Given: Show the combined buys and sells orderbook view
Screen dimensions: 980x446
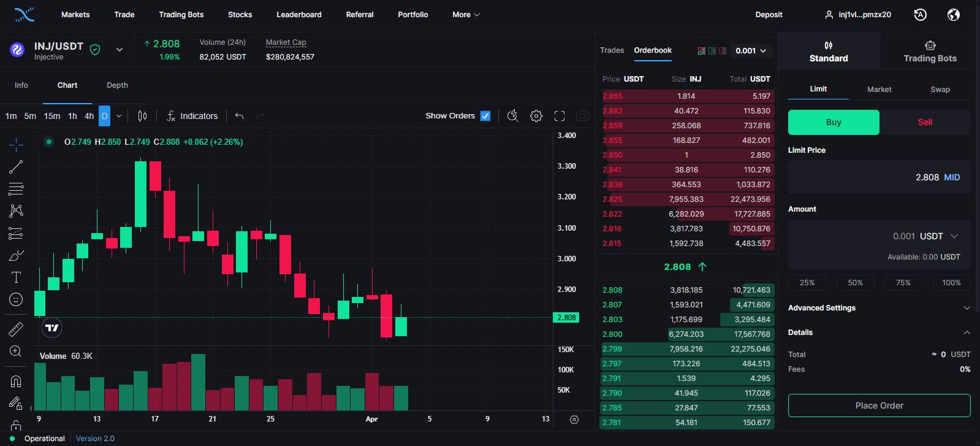Looking at the screenshot, I should (x=701, y=51).
